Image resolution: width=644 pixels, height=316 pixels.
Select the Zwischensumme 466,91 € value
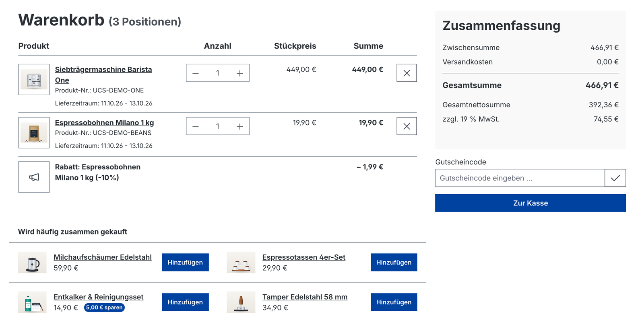click(x=605, y=47)
